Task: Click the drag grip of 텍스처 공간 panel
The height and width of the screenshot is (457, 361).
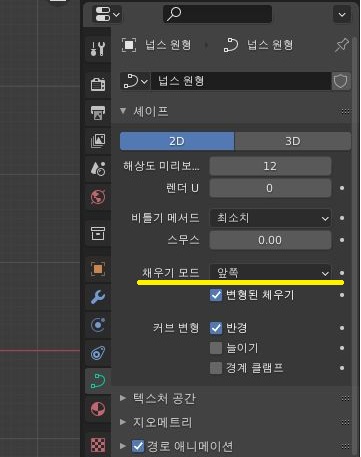Action: (x=345, y=398)
